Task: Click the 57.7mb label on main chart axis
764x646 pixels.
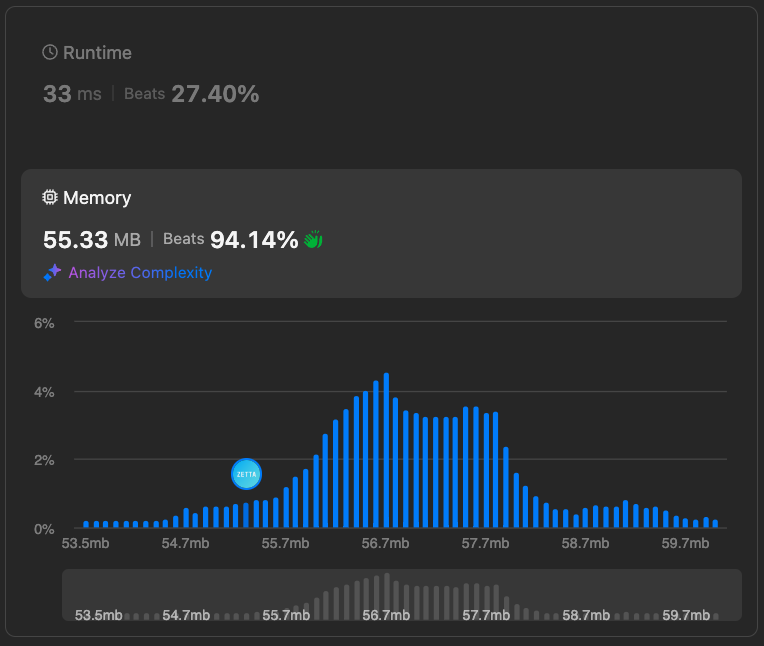Action: 486,544
